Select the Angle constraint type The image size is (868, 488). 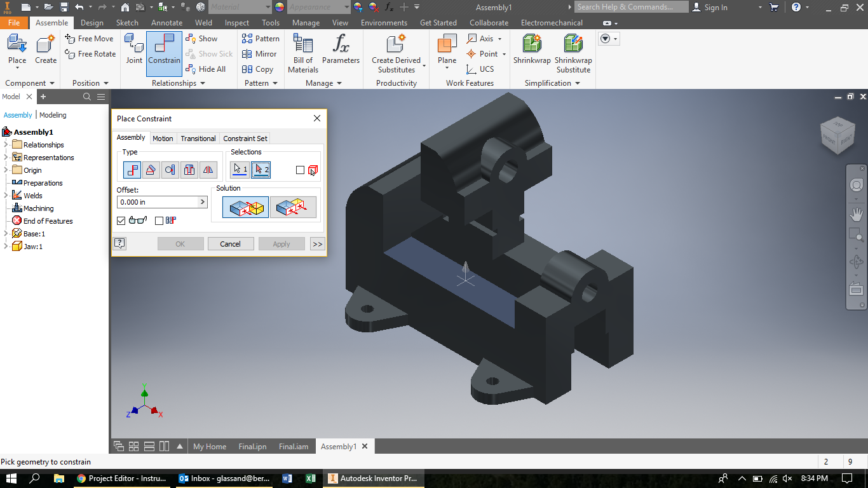tap(151, 170)
